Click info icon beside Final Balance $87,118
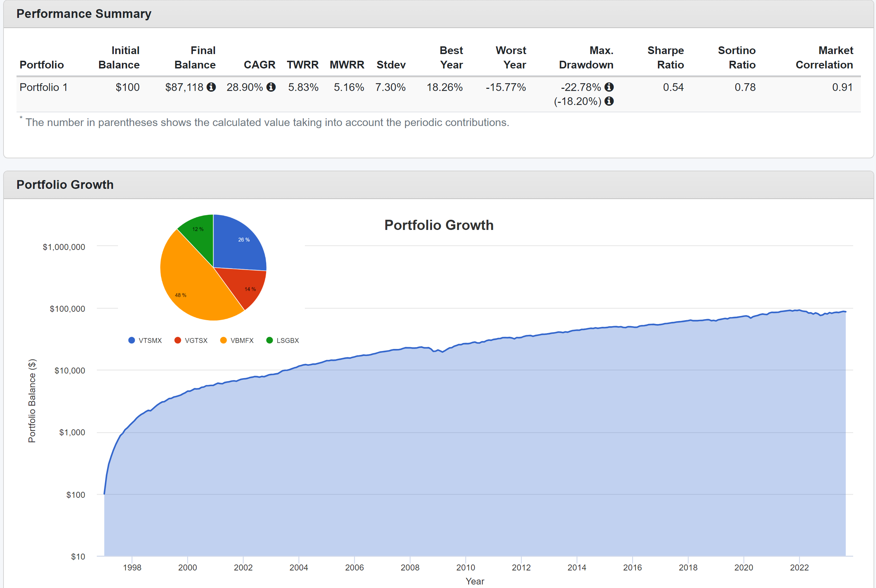 tap(211, 87)
